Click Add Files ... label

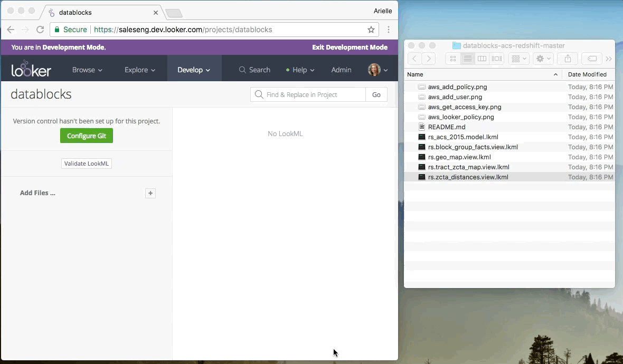(x=37, y=193)
